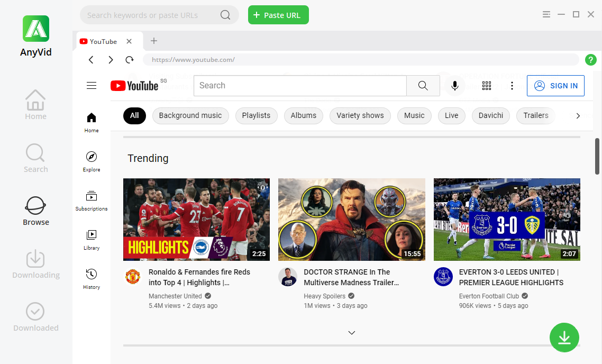Open the Downloading list

tap(35, 264)
